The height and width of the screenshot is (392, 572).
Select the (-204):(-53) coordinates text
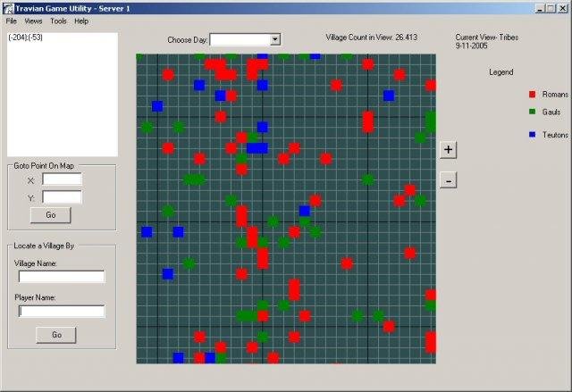point(25,38)
